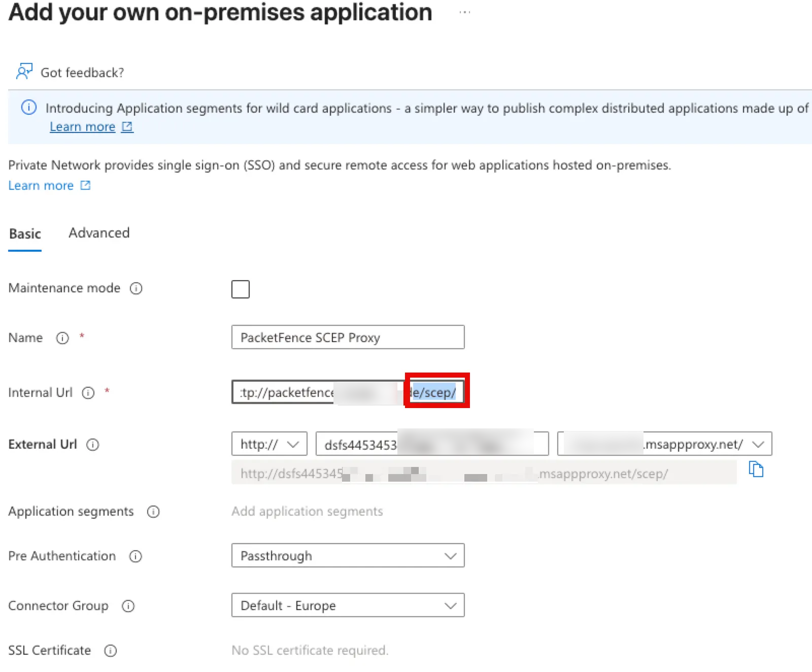This screenshot has height=672, width=812.
Task: Copy the external URL using copy icon
Action: click(x=756, y=470)
